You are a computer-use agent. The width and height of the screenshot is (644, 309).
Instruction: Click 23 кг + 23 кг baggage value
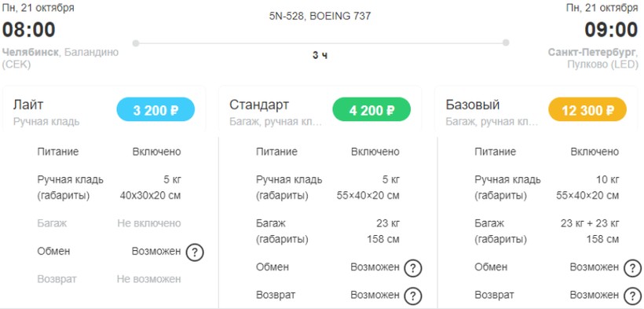590,223
